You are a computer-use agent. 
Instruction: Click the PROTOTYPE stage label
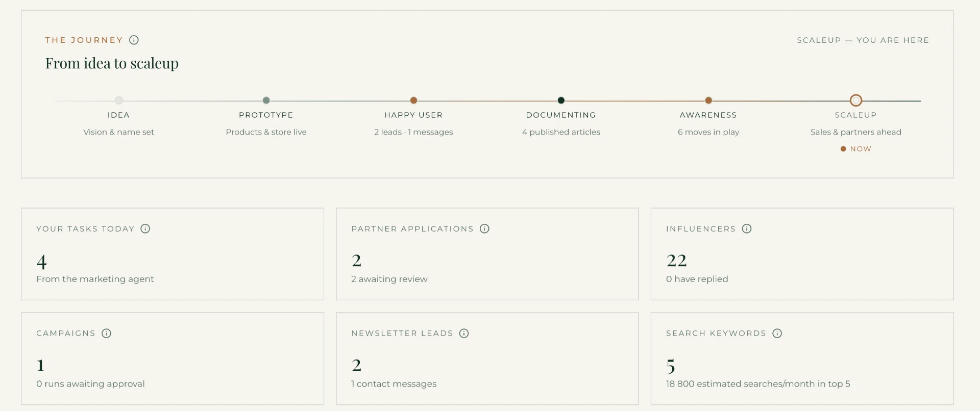click(x=266, y=115)
